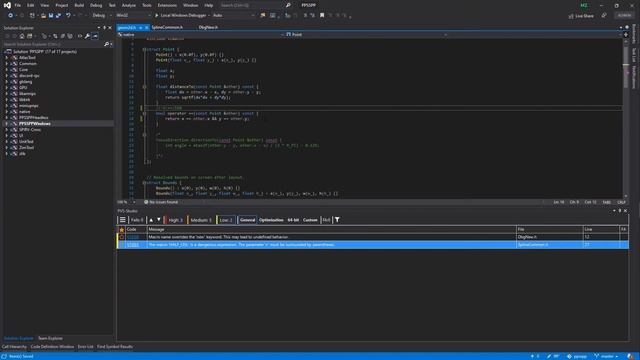The height and width of the screenshot is (360, 640).
Task: Open the Build menu
Action: coord(79,5)
